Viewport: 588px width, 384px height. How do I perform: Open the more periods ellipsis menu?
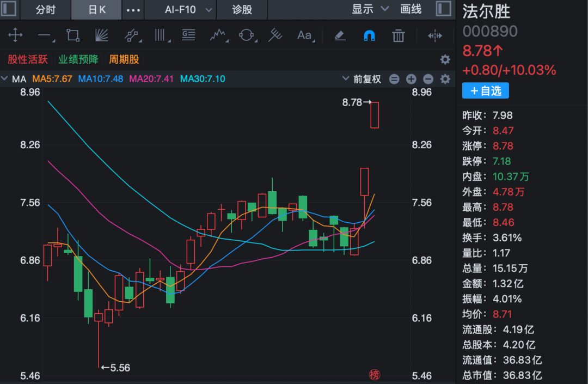(x=133, y=10)
